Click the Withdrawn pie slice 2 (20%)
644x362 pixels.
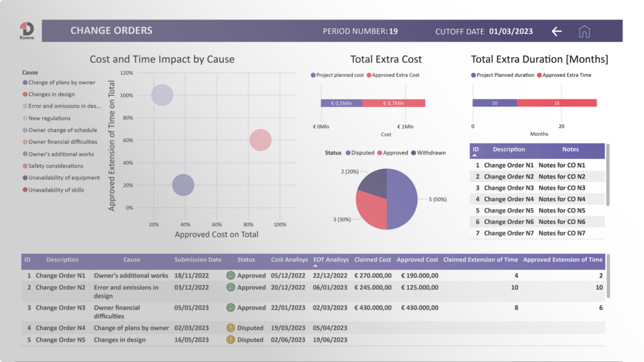coord(375,183)
